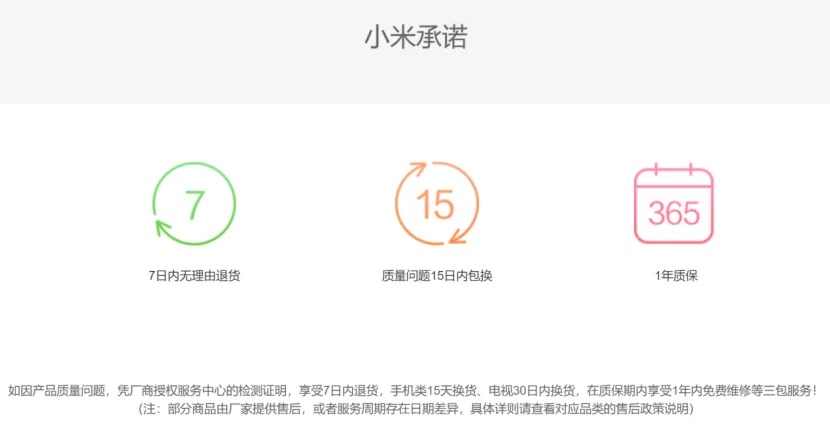
Task: Click the paragraph starting 如因产品质量问题
Action: (x=413, y=391)
